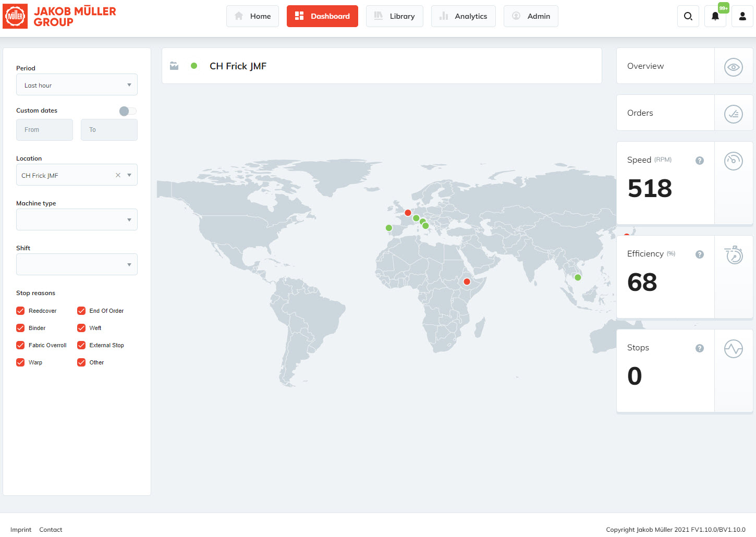Uncheck the Warp stop reason
Screen dimensions: 756x537
click(20, 362)
